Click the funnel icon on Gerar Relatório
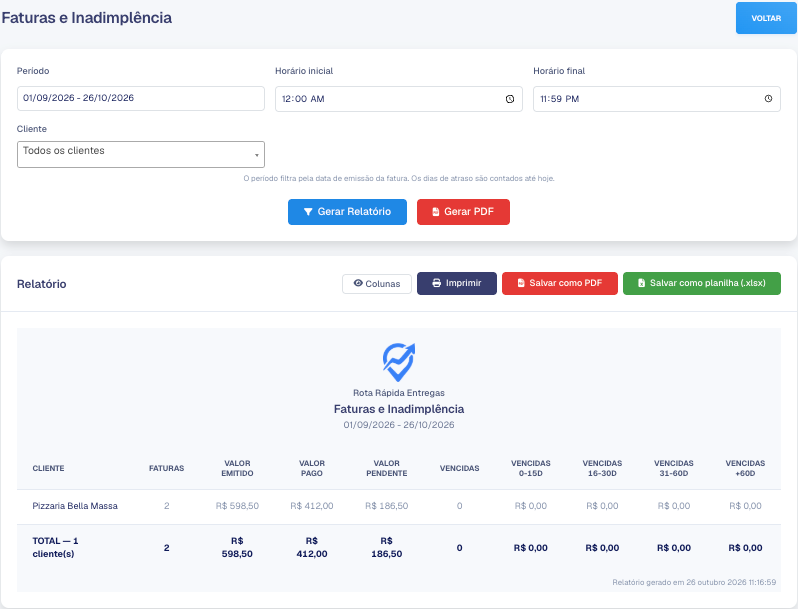Image resolution: width=798 pixels, height=609 pixels. (x=308, y=212)
